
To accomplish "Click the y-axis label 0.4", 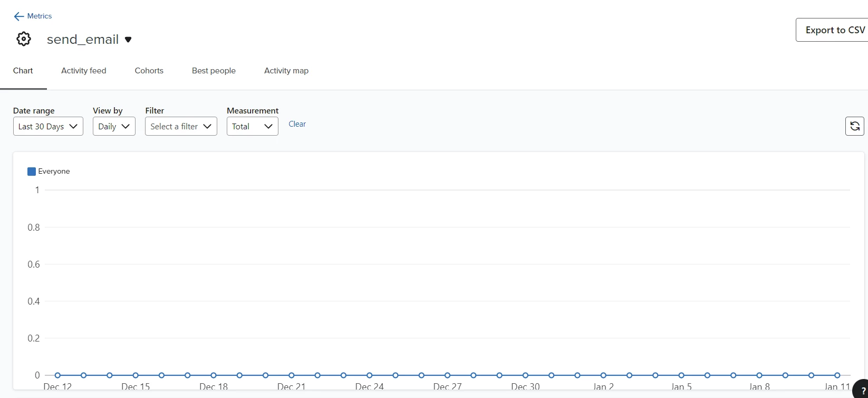I will pyautogui.click(x=34, y=301).
